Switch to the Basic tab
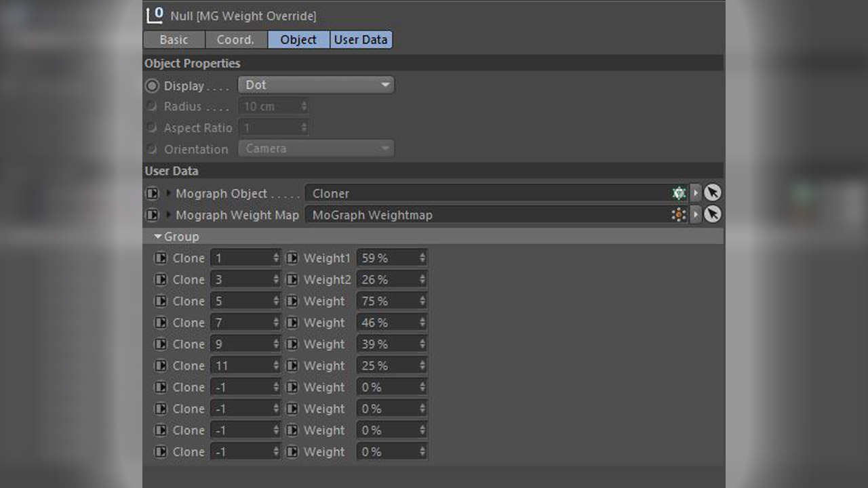This screenshot has height=488, width=868. point(173,39)
